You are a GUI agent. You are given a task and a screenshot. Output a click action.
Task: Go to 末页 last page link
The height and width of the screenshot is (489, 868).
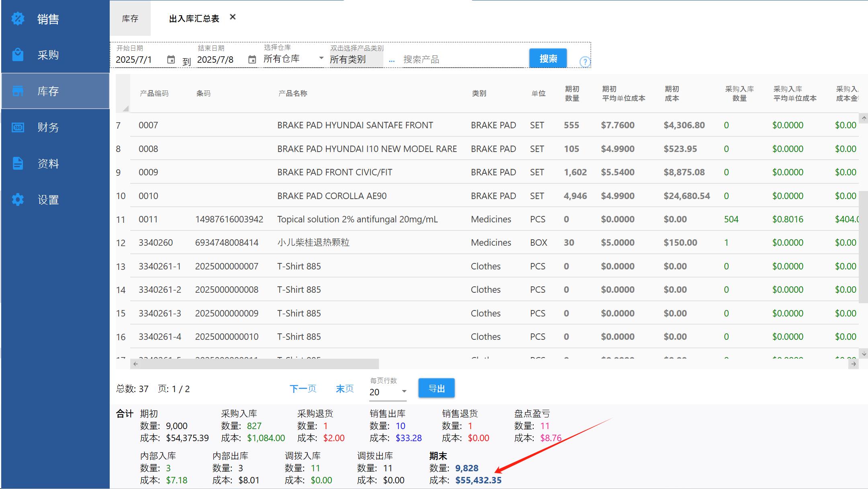(x=345, y=389)
